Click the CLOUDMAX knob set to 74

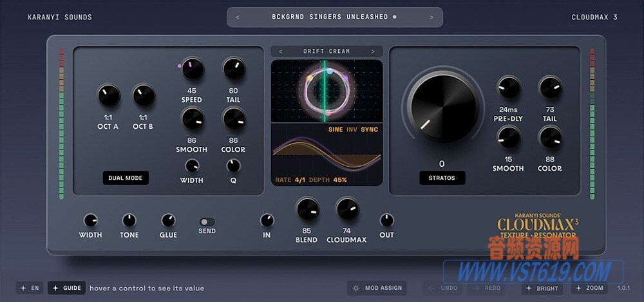pos(347,209)
